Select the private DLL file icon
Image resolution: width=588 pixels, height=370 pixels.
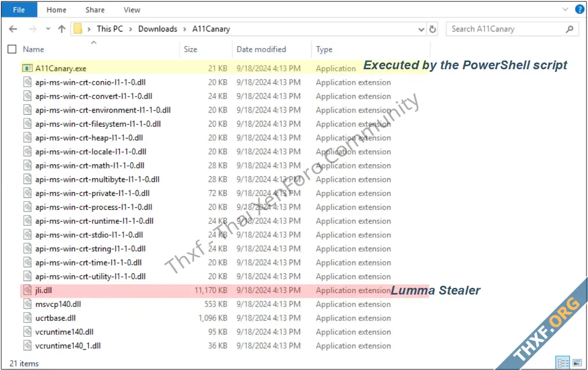(x=27, y=193)
